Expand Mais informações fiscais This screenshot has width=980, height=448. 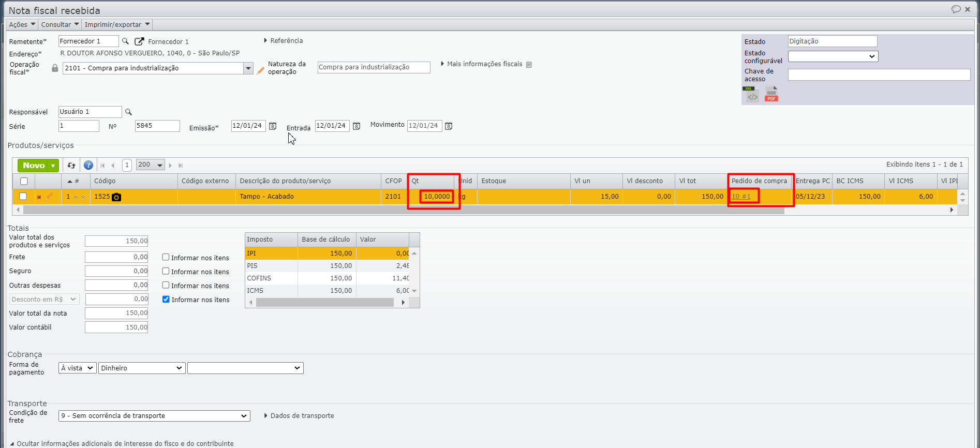pos(482,64)
